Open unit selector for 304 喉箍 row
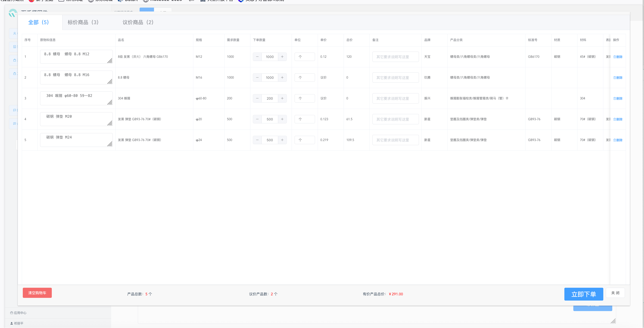 304,98
